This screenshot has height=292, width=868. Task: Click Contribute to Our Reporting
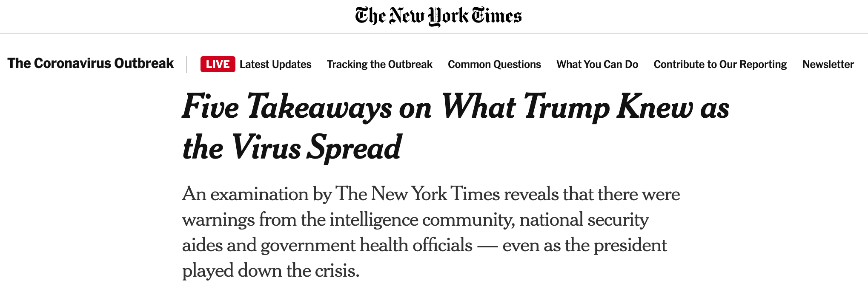(x=720, y=64)
